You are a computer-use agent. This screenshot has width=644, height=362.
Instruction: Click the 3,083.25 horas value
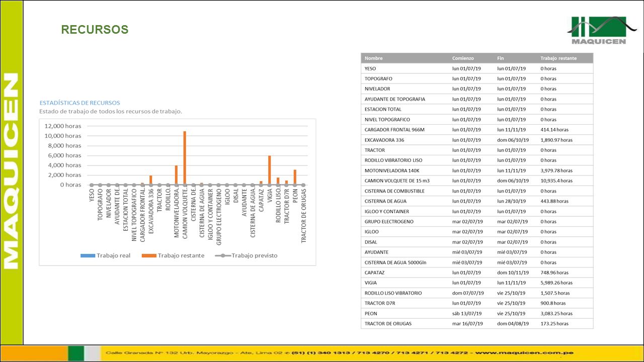pos(556,313)
